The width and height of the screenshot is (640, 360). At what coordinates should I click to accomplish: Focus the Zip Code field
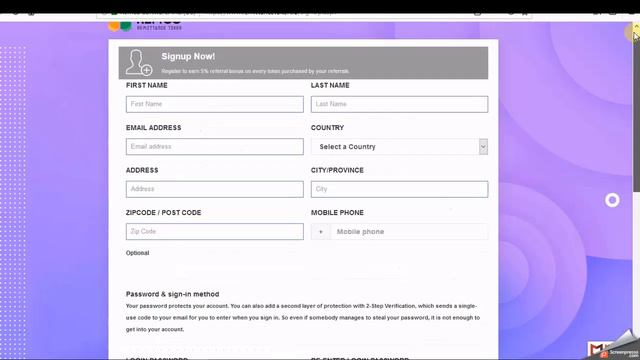click(x=215, y=231)
